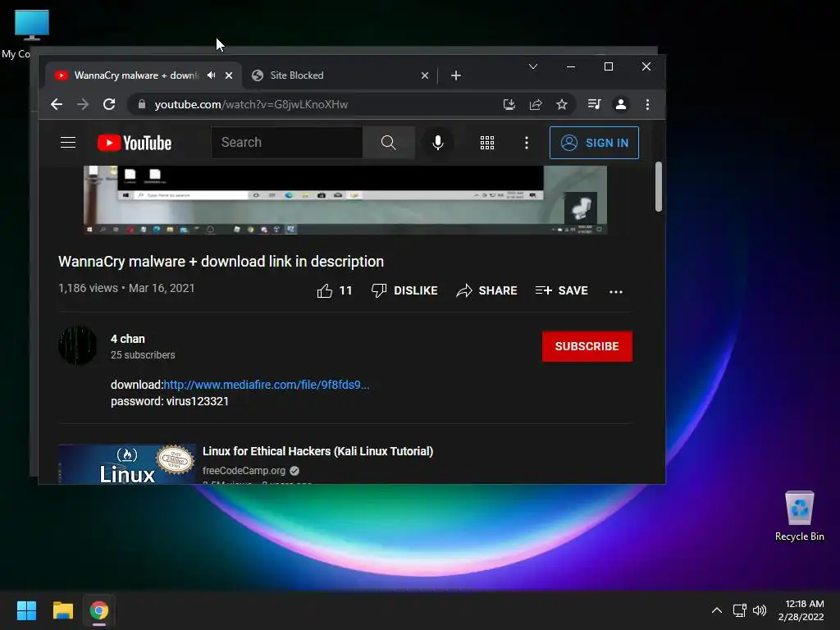This screenshot has height=630, width=840.
Task: Expand hidden system tray icons chevron
Action: pos(716,610)
